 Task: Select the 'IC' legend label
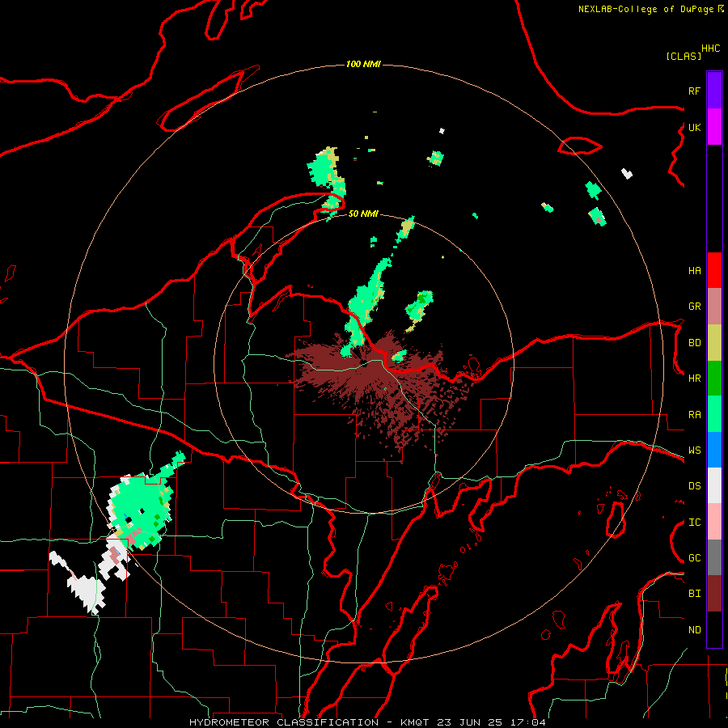[x=694, y=523]
